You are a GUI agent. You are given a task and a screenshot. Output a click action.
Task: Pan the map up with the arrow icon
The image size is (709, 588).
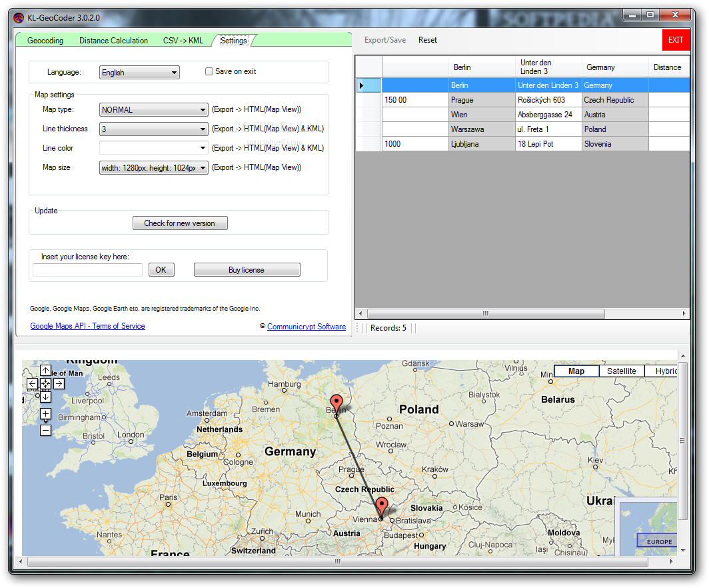(x=45, y=371)
